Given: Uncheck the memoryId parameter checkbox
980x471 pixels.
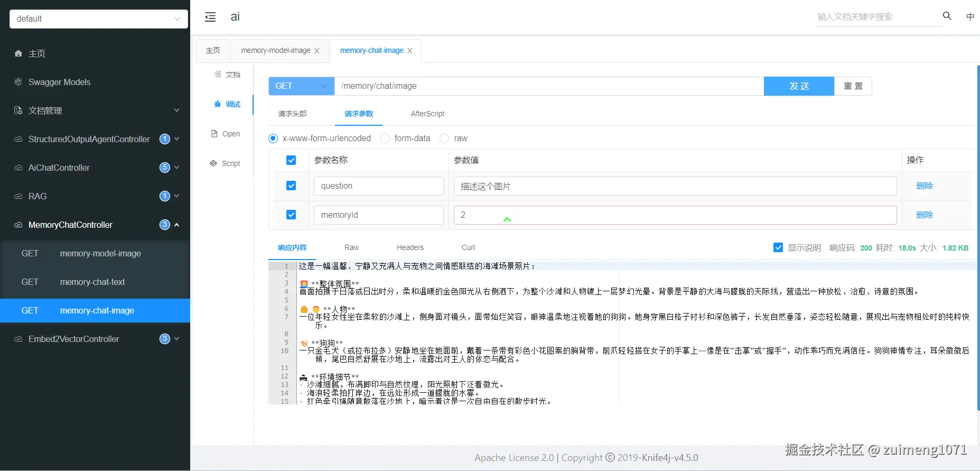Looking at the screenshot, I should click(x=291, y=215).
